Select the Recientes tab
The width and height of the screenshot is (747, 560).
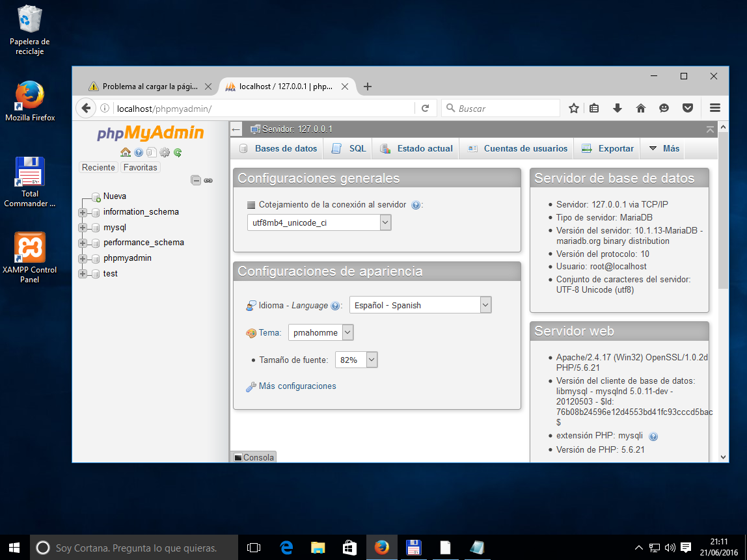point(98,167)
